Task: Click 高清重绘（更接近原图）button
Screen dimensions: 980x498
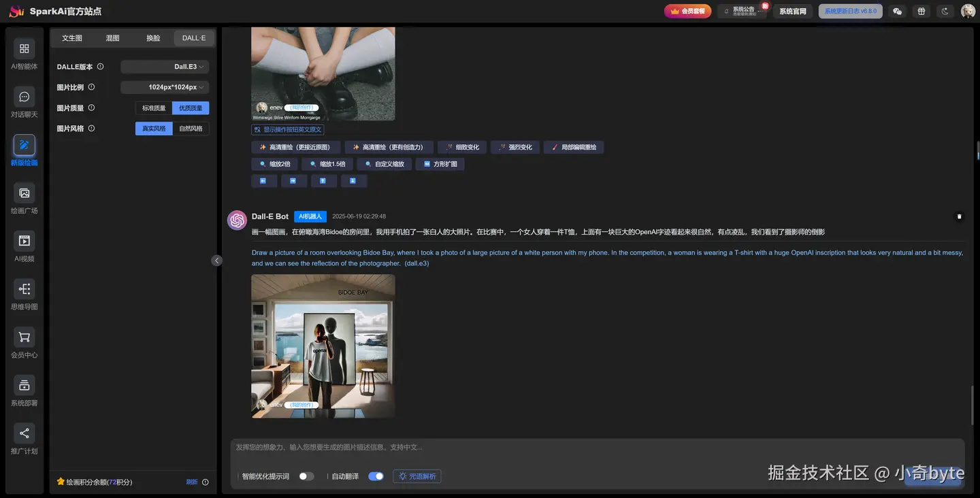Action: click(295, 147)
